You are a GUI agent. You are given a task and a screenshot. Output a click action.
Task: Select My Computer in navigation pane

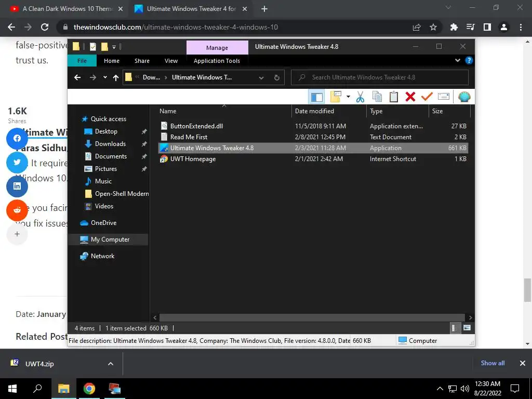(110, 240)
